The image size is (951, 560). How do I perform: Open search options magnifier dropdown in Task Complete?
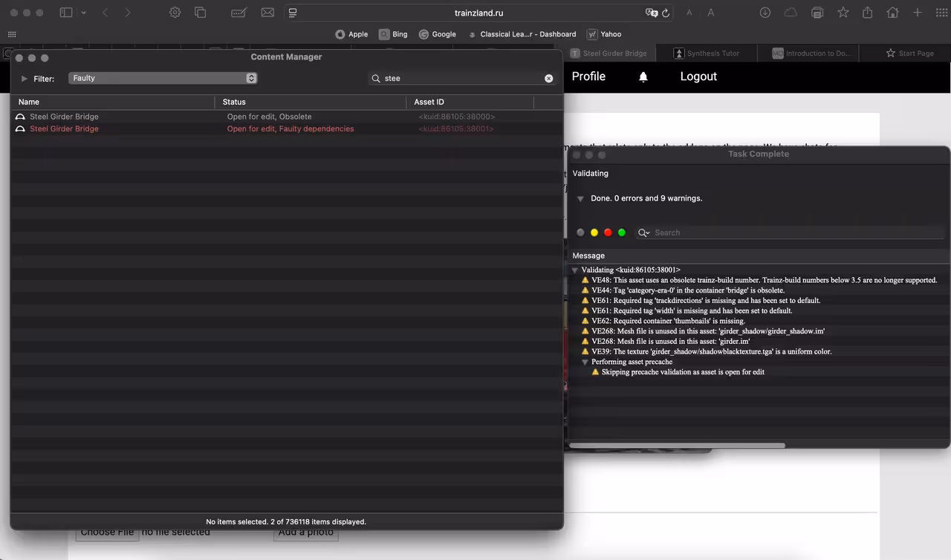(x=643, y=232)
